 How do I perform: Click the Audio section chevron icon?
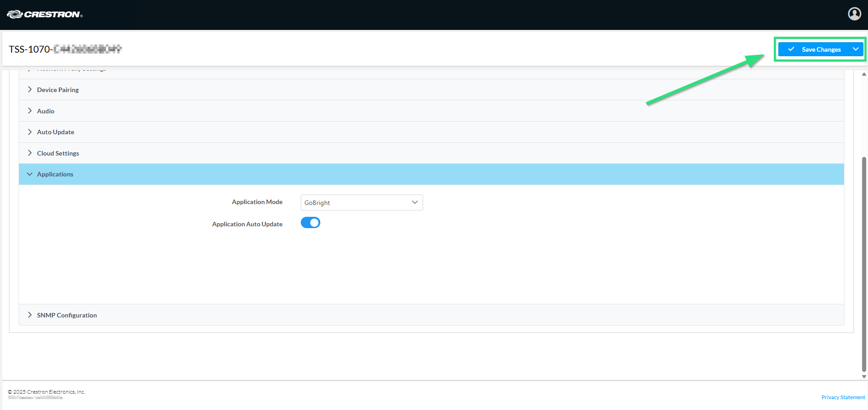pos(30,111)
